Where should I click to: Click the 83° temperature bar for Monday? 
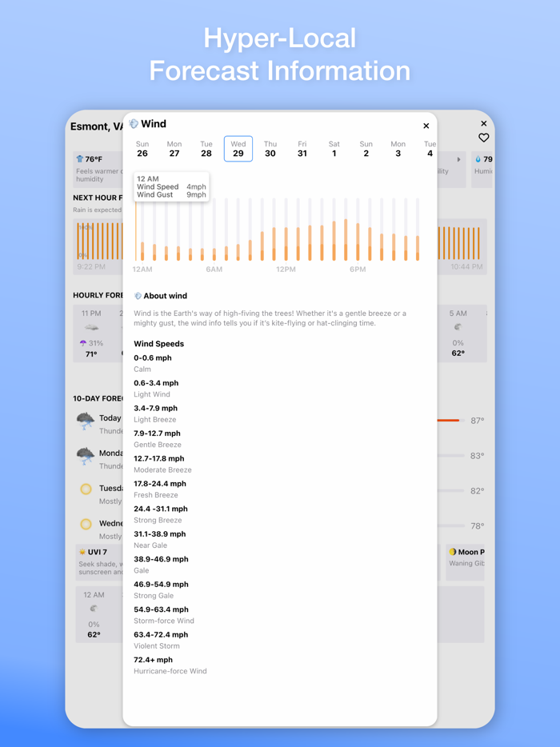click(450, 455)
